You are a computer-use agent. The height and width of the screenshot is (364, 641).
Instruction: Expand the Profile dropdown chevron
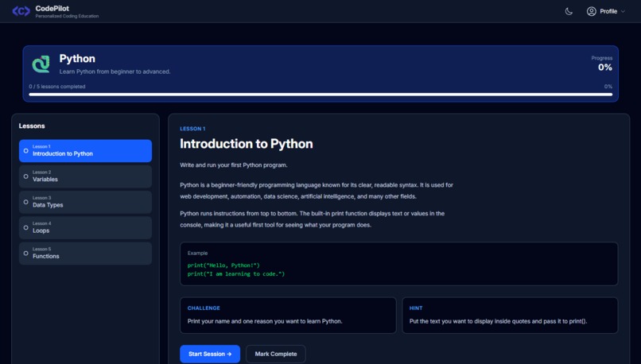pos(623,11)
